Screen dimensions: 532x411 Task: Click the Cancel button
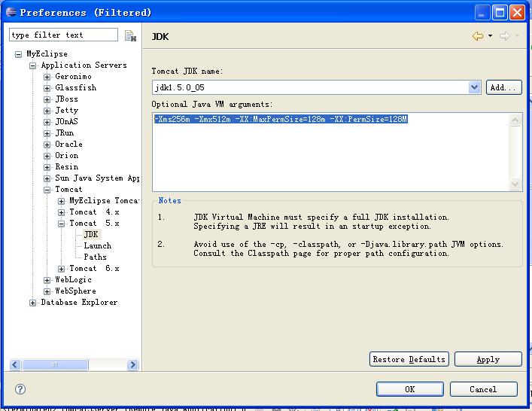click(x=484, y=389)
